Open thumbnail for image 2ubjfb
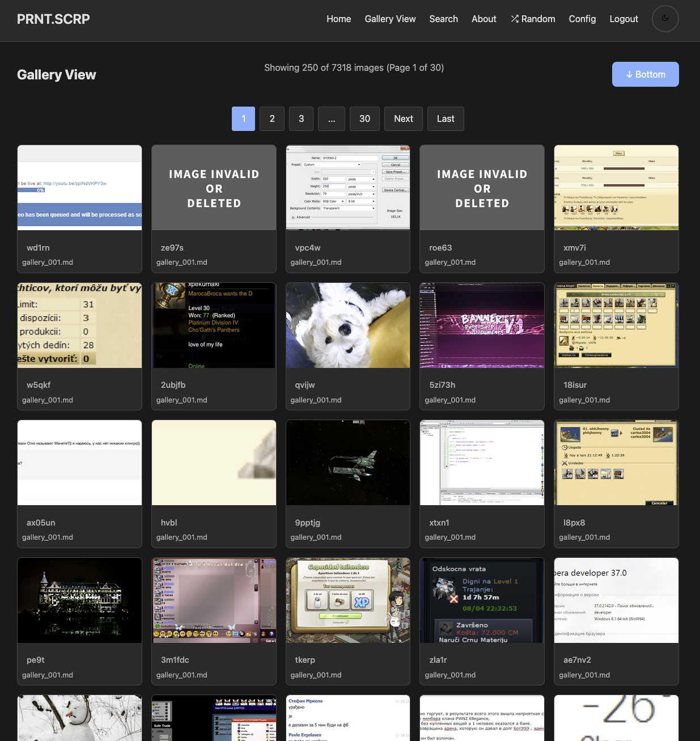The height and width of the screenshot is (741, 700). [x=214, y=325]
